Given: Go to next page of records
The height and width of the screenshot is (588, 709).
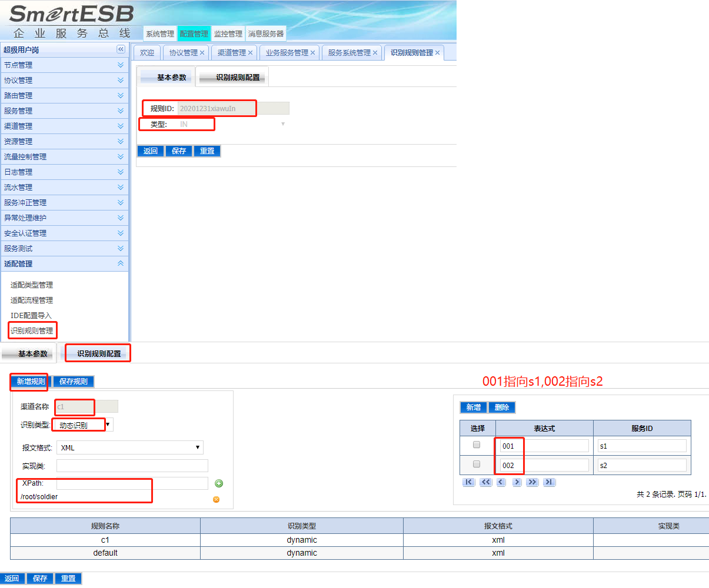Looking at the screenshot, I should pyautogui.click(x=517, y=482).
